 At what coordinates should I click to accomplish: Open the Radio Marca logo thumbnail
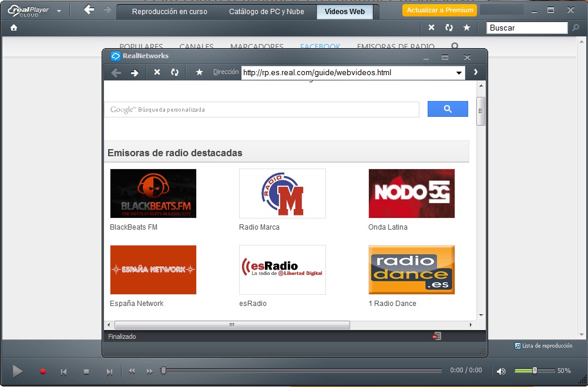coord(283,194)
